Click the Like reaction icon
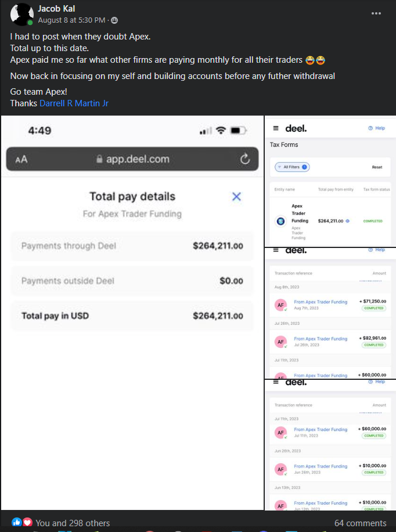The width and height of the screenshot is (396, 532). [16, 522]
